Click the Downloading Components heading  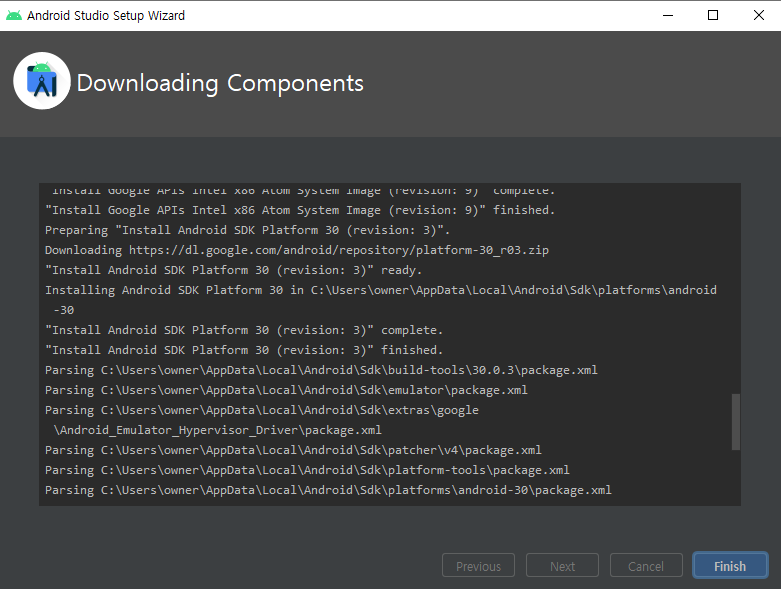220,83
